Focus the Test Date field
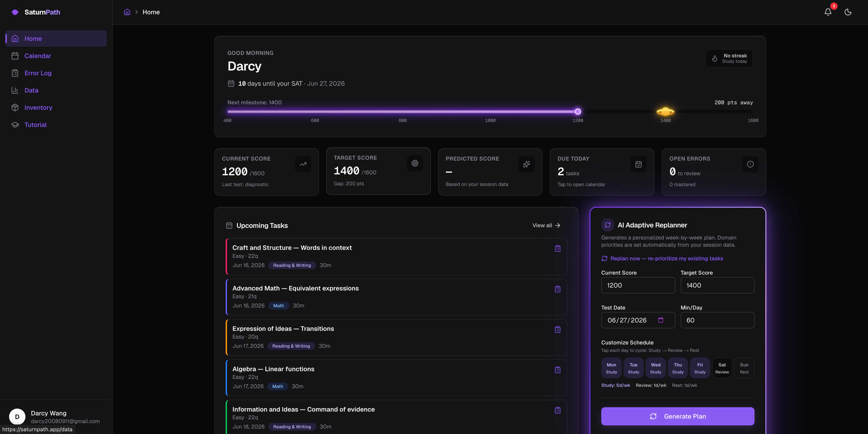Screen dimensions: 868x434 pyautogui.click(x=638, y=320)
